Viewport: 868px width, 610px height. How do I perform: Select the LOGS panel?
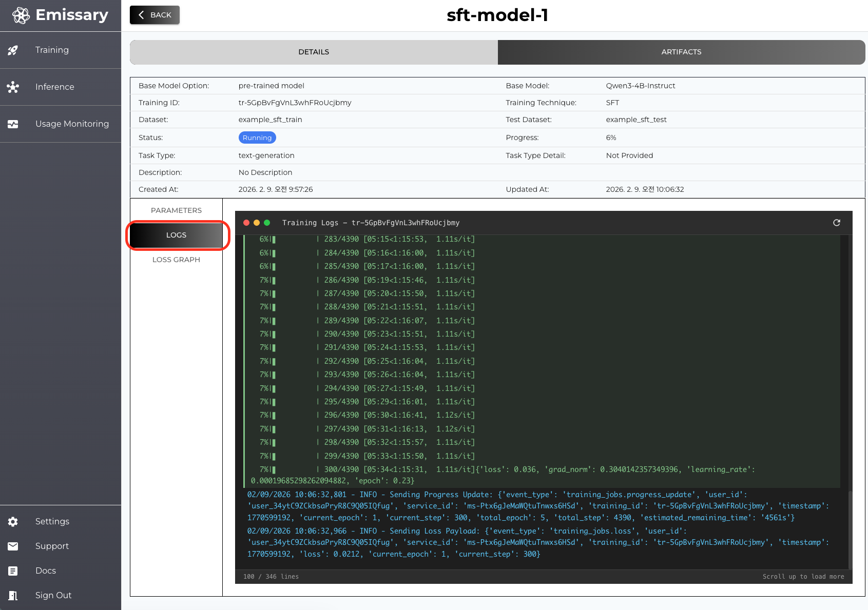[x=176, y=235]
